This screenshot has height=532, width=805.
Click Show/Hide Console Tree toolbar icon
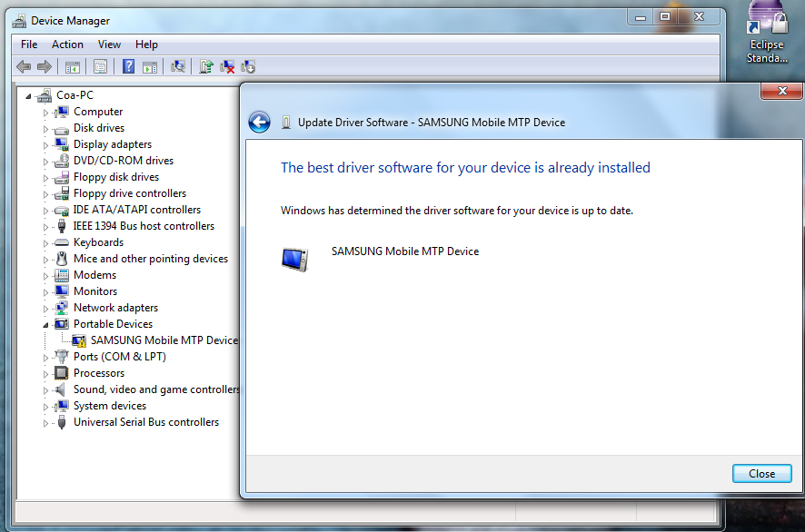[x=73, y=66]
